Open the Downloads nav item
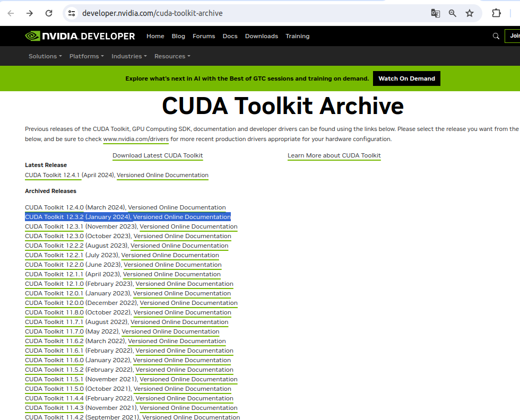The image size is (520, 420). 261,36
